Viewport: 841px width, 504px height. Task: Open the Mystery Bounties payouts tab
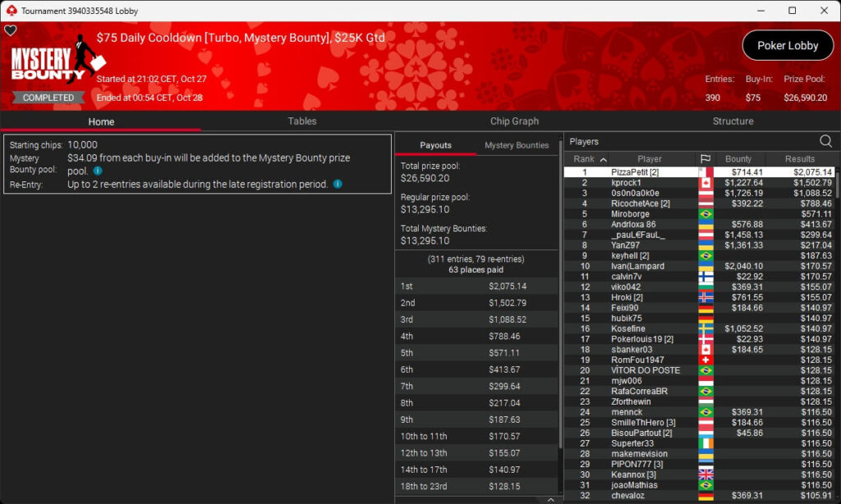[x=517, y=145]
